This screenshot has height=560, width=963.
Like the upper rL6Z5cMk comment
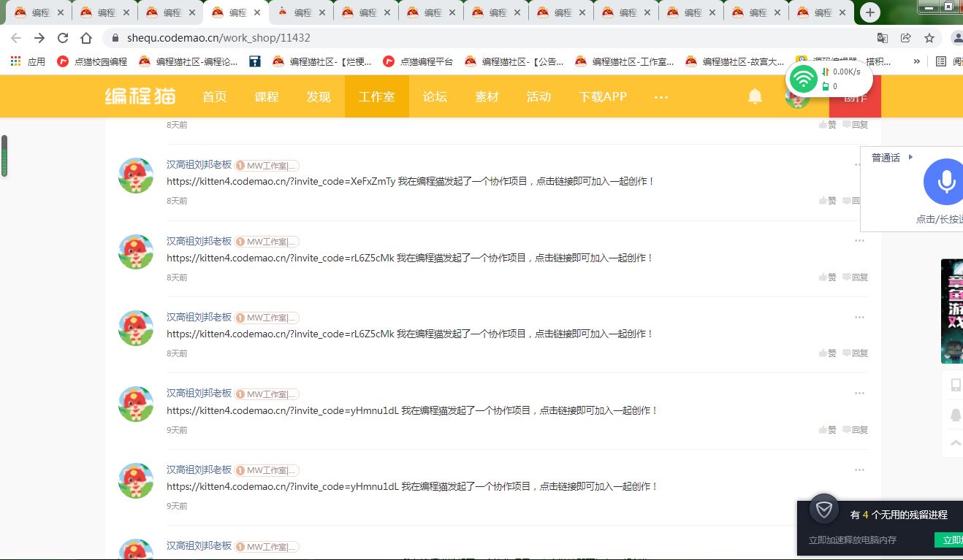[828, 277]
